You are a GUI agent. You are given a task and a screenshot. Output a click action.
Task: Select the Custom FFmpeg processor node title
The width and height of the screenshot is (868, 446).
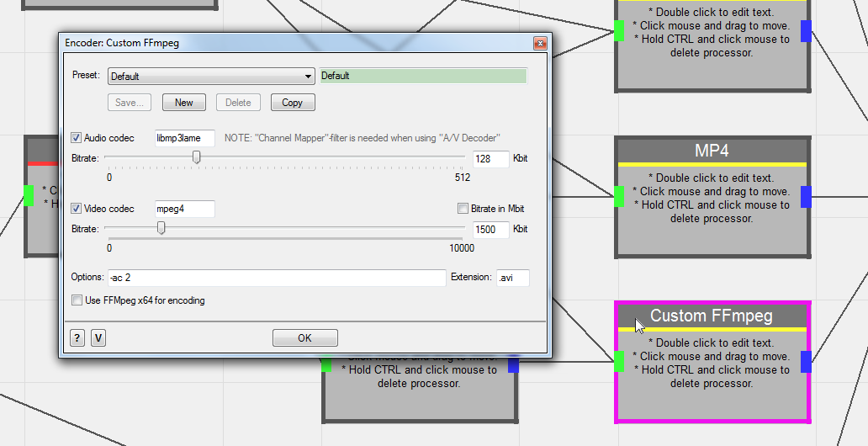[x=712, y=316]
